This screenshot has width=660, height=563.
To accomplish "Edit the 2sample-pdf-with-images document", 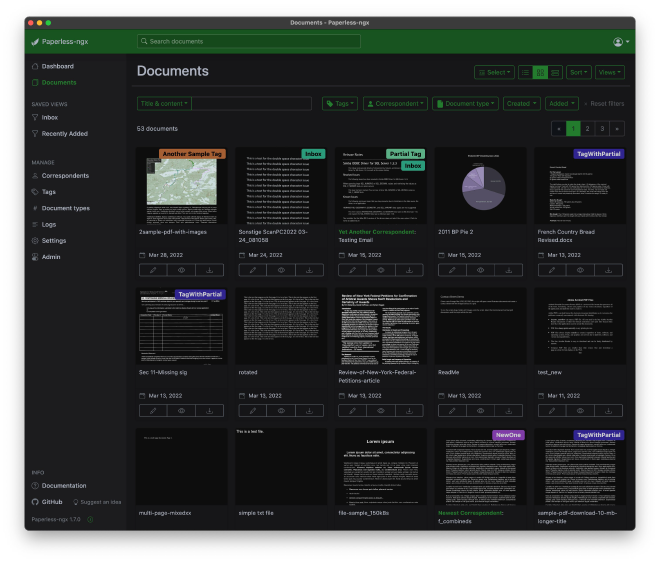I will click(x=153, y=270).
